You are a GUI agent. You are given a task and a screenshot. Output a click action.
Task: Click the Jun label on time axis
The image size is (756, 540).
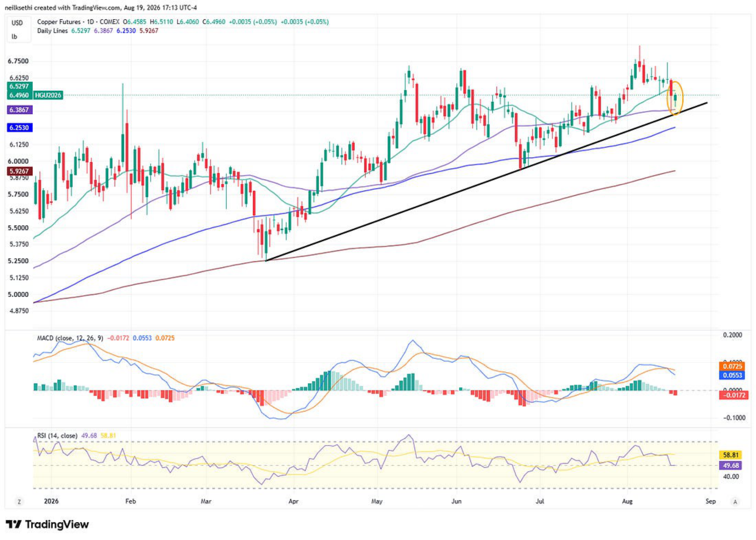456,501
